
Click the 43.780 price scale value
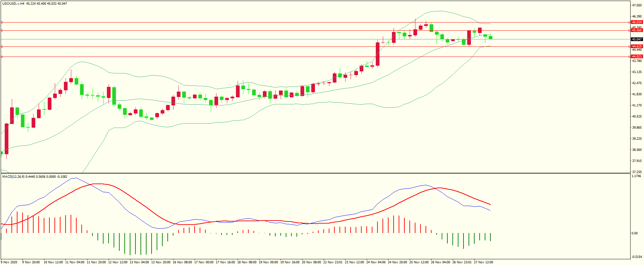637,61
